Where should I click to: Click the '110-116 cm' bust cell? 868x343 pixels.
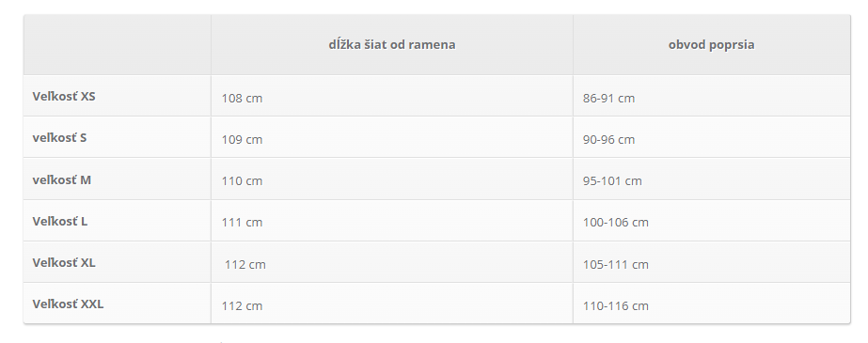coord(616,306)
